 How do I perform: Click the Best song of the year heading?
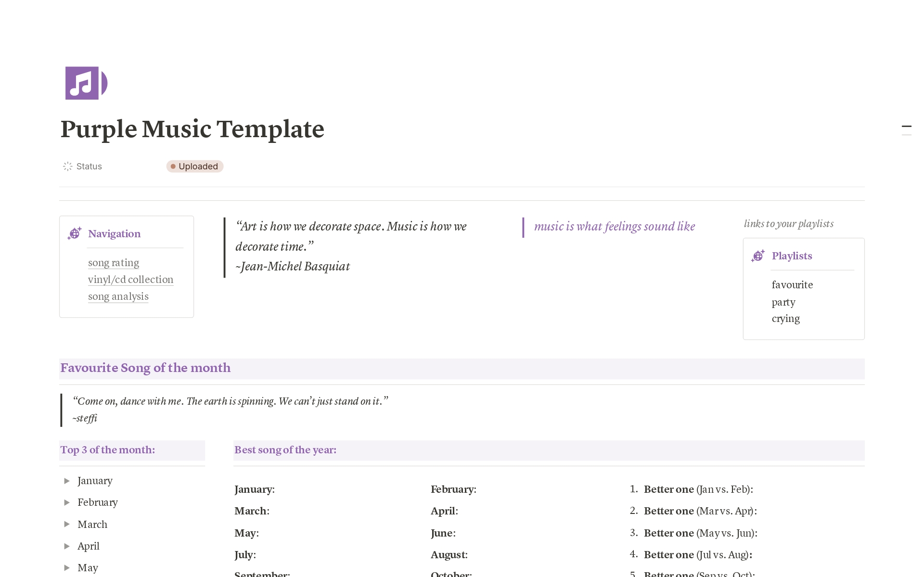285,450
